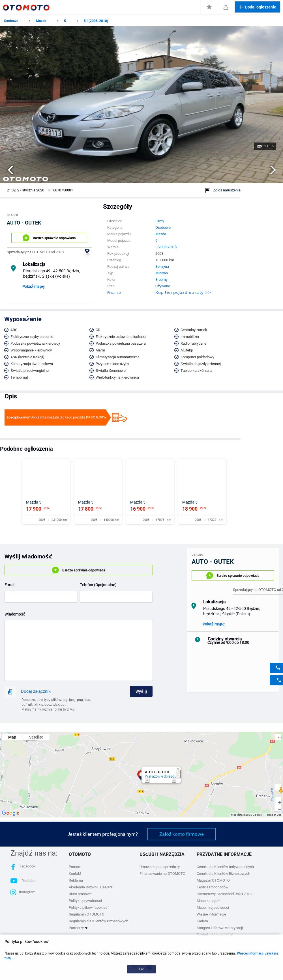
Task: Open Kup ten pojazd na raty link
Action: coord(183,293)
